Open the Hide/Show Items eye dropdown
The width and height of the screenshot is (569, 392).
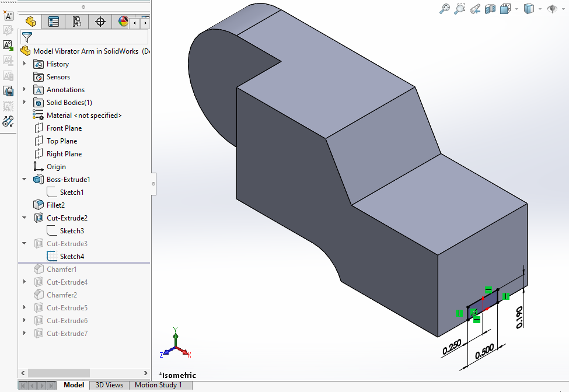pos(552,9)
